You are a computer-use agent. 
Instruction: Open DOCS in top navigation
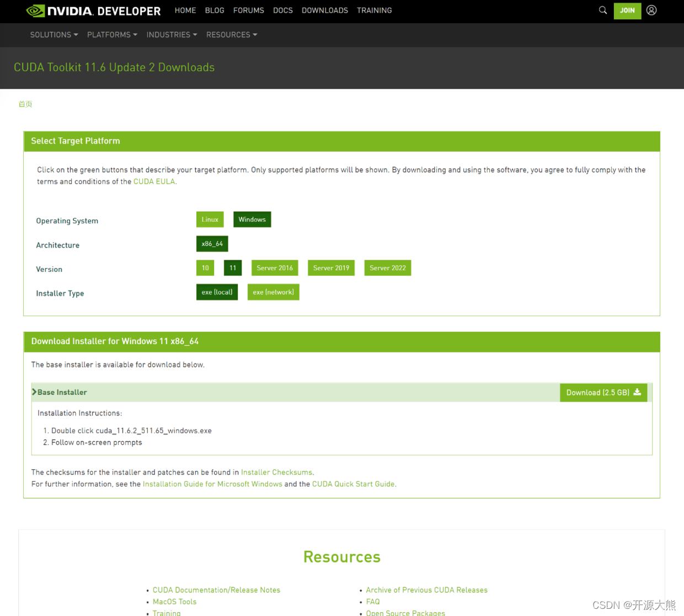tap(283, 10)
